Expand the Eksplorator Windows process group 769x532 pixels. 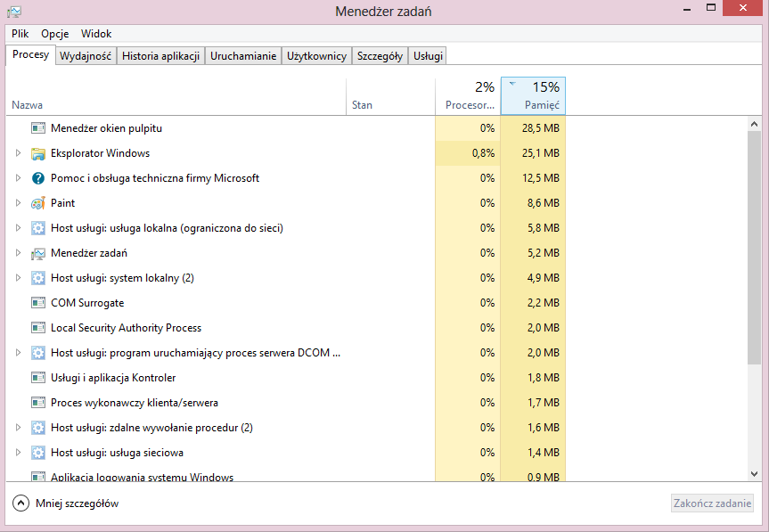tap(18, 153)
